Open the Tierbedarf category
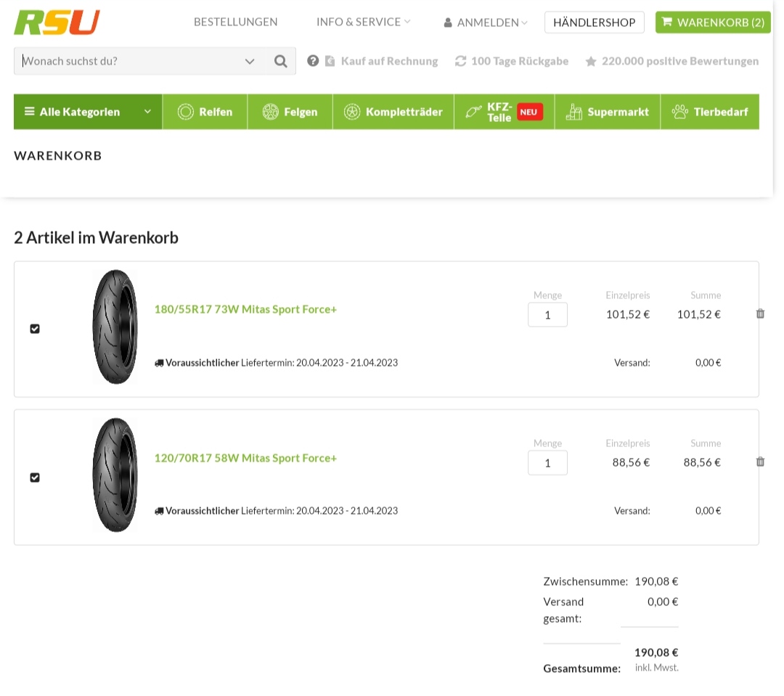784x696 pixels. [x=709, y=112]
